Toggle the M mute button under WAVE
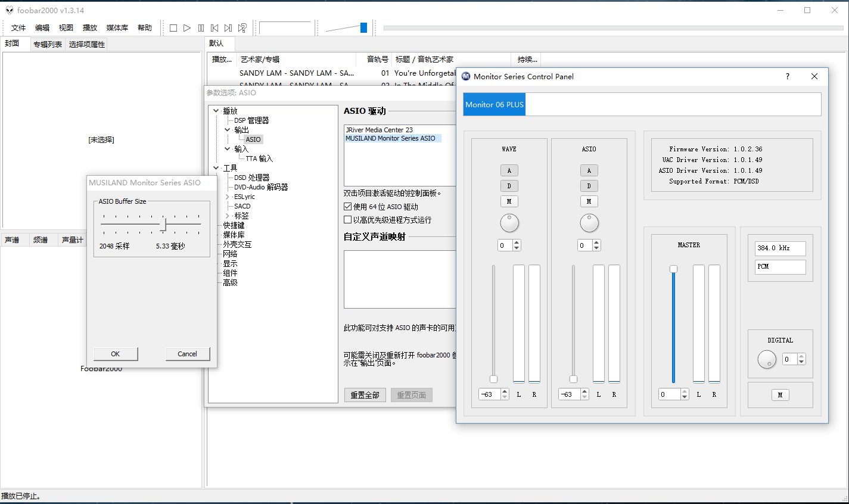849x504 pixels. 509,201
